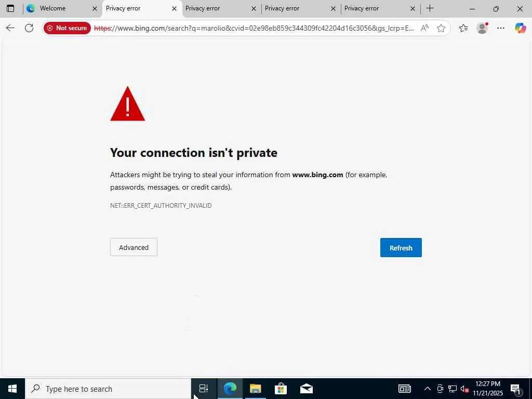Close the Welcome tab
Viewport: 532px width, 399px height.
click(95, 9)
